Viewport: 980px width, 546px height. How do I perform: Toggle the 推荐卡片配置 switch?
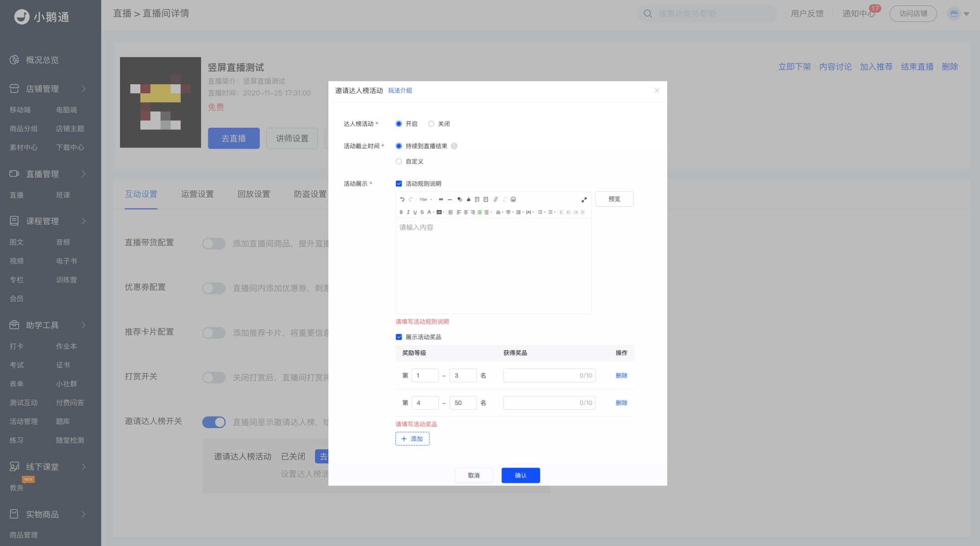pos(214,333)
